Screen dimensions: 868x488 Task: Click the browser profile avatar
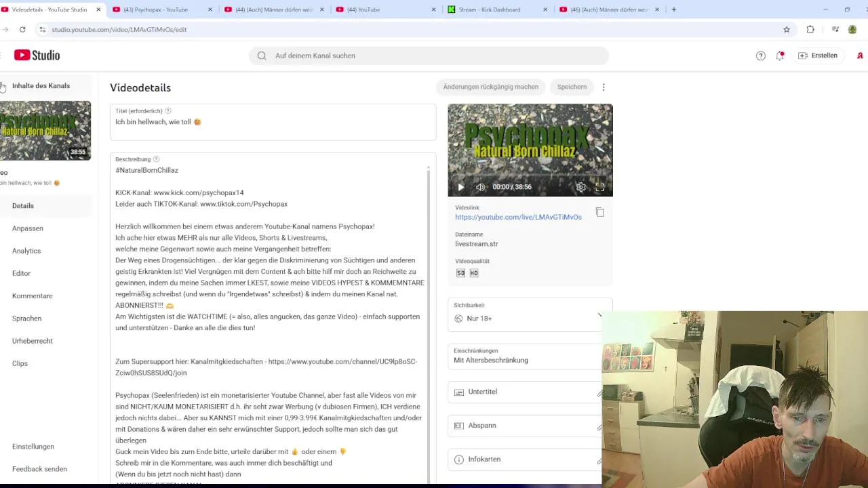(x=853, y=30)
